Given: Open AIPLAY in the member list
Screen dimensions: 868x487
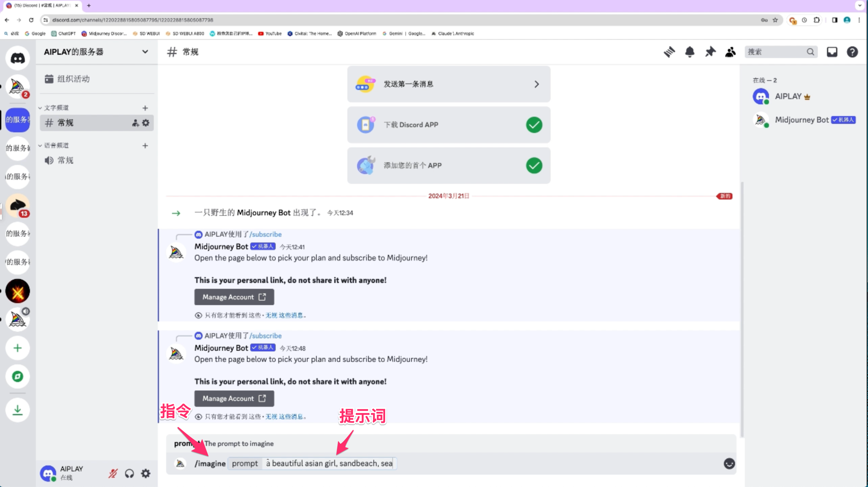Looking at the screenshot, I should [x=803, y=96].
